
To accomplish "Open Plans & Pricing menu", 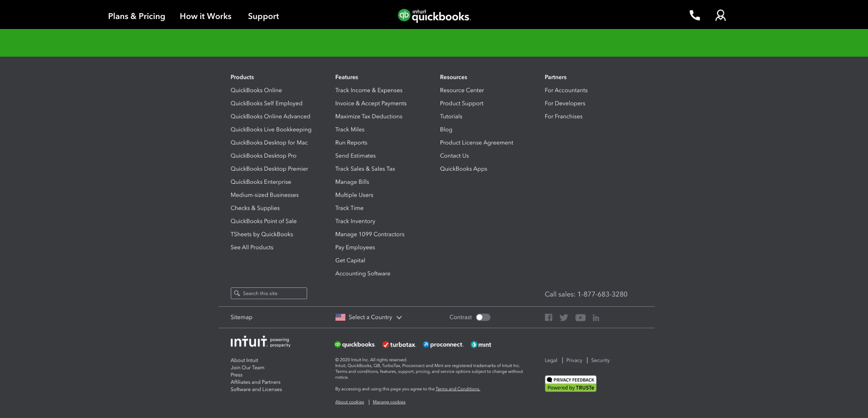I will tap(136, 16).
